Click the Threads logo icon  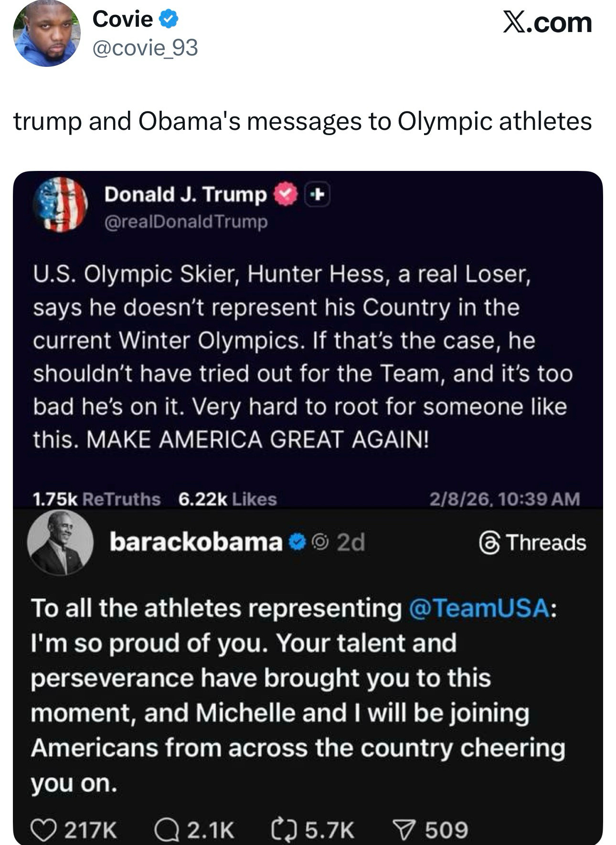pos(489,543)
